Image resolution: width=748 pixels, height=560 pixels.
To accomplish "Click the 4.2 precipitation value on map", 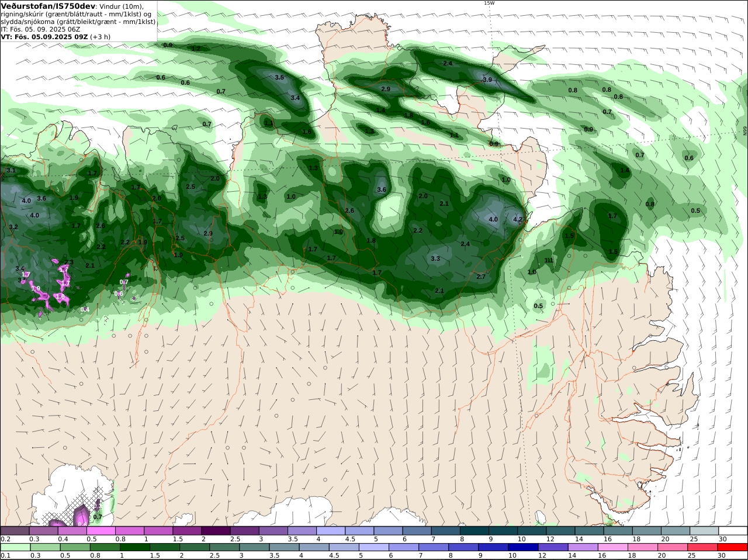I will 518,220.
